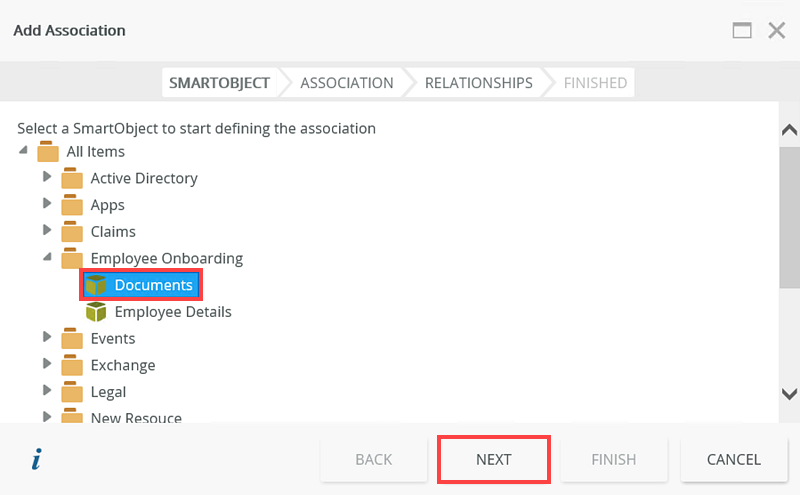Expand the Legal folder arrow
The width and height of the screenshot is (800, 495).
click(x=47, y=390)
